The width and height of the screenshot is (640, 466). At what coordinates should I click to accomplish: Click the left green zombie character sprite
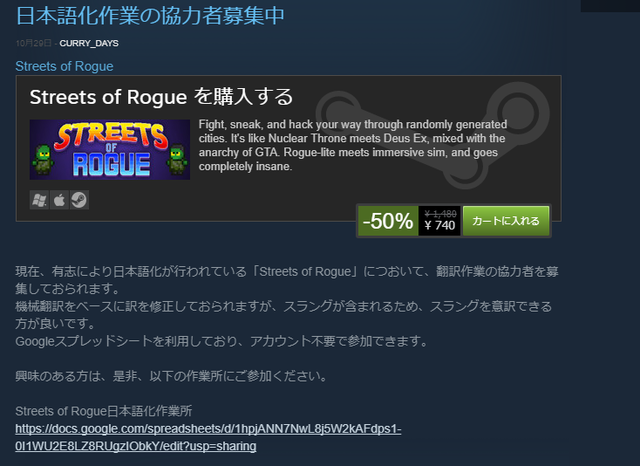click(x=43, y=160)
